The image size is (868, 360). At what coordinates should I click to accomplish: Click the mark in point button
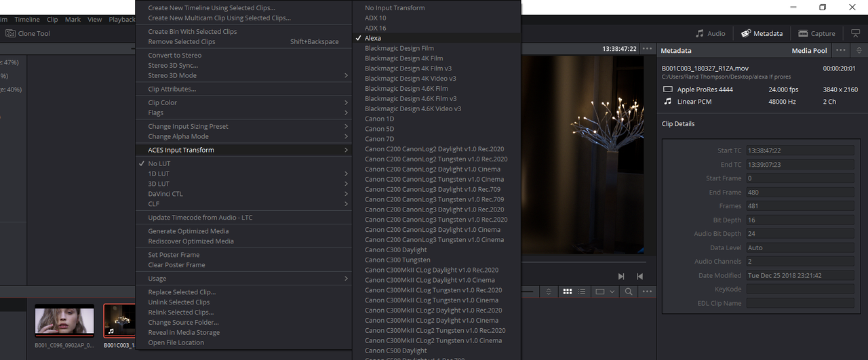[621, 276]
